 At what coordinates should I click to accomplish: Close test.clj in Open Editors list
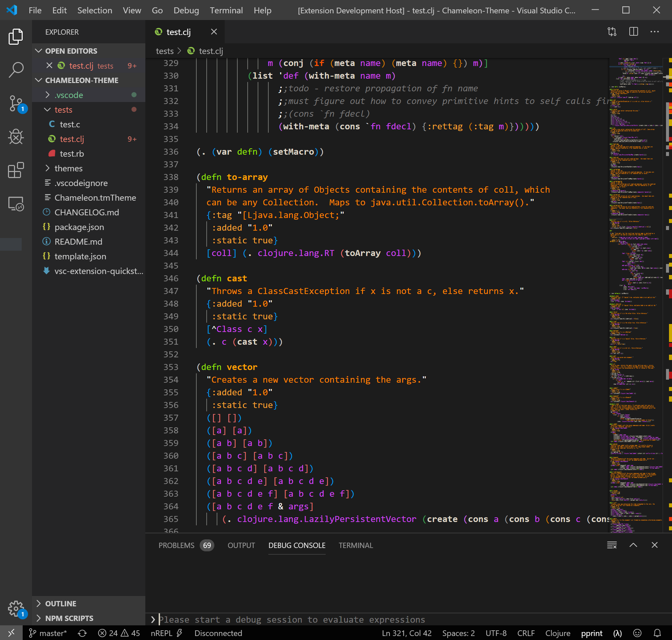click(49, 66)
